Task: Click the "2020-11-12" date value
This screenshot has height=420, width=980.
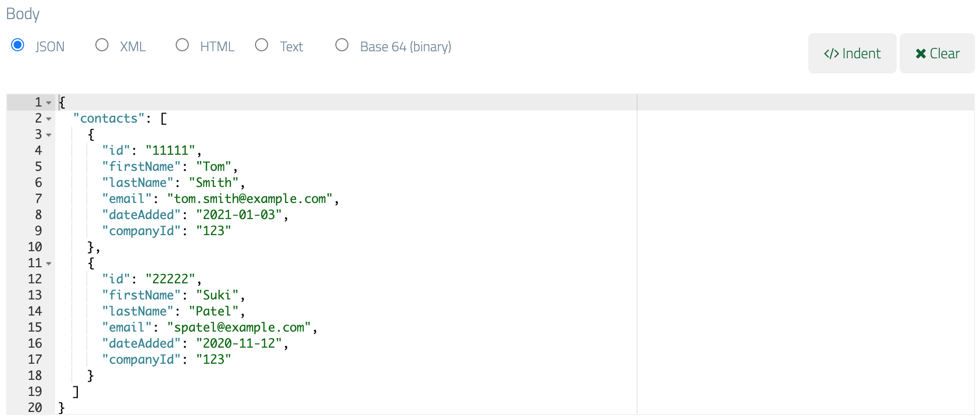Action: (x=239, y=344)
